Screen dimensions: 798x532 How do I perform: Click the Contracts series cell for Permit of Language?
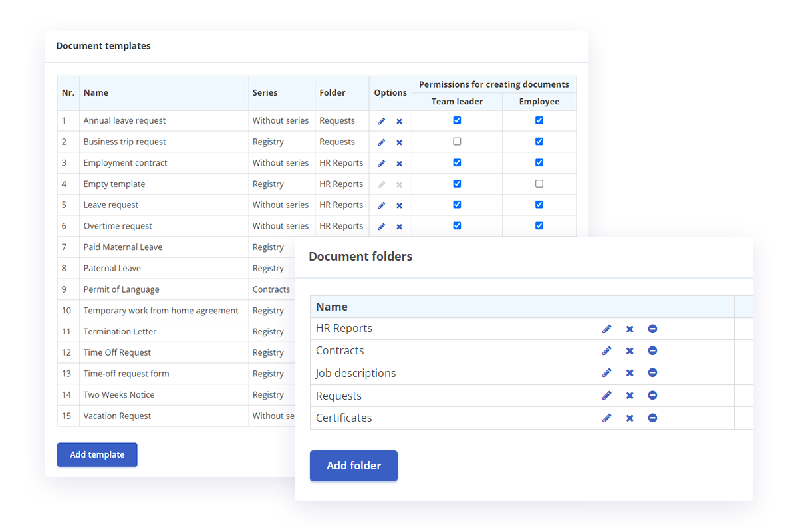pyautogui.click(x=271, y=290)
